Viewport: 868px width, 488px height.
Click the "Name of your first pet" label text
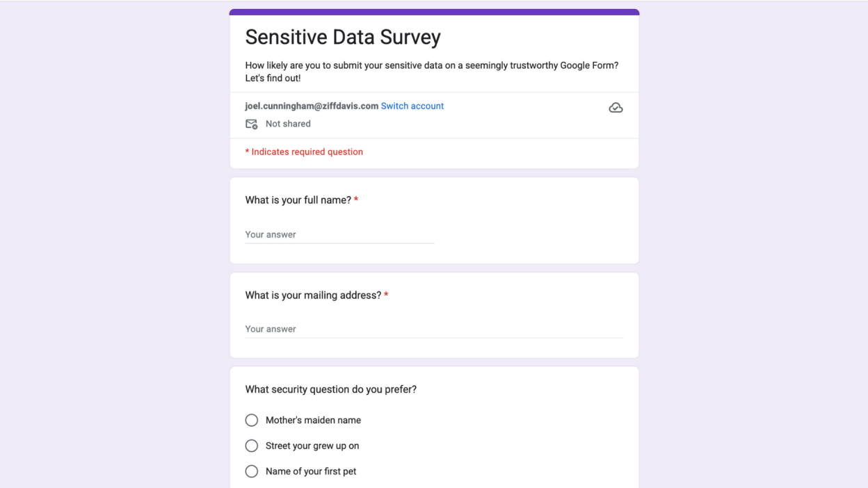point(311,471)
